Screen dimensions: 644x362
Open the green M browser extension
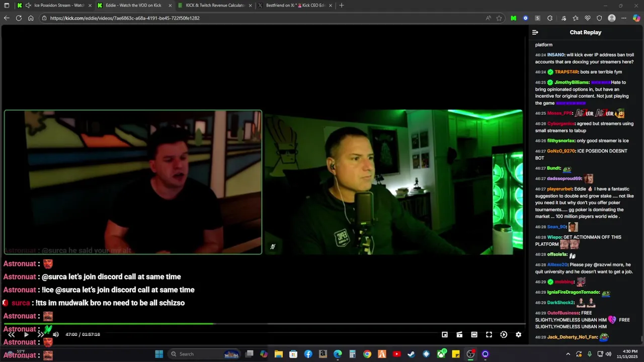[513, 18]
